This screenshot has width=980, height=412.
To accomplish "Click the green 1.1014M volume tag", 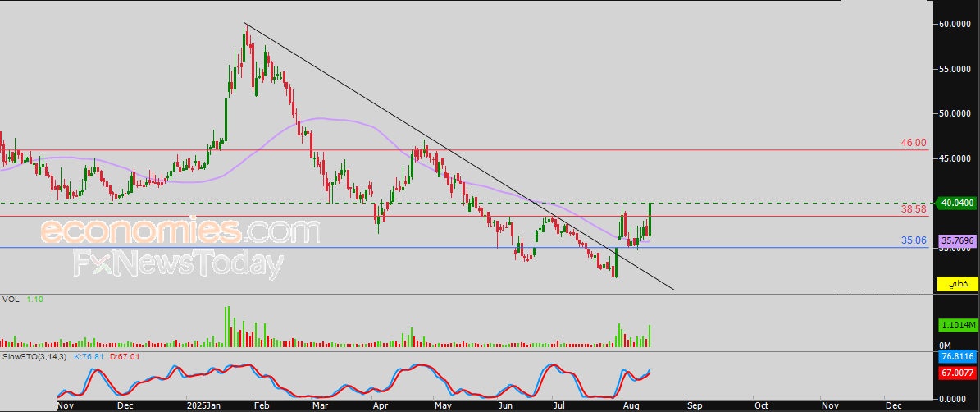I will pos(958,326).
